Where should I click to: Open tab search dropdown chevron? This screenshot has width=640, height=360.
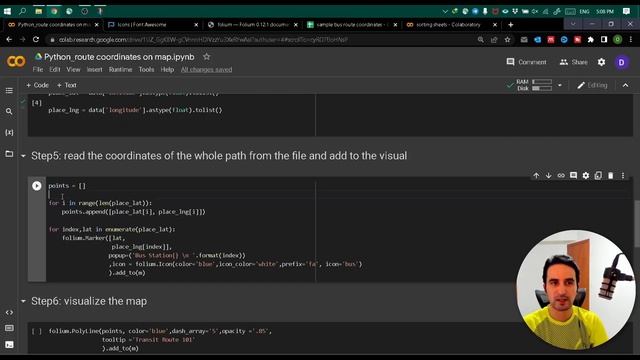point(573,24)
